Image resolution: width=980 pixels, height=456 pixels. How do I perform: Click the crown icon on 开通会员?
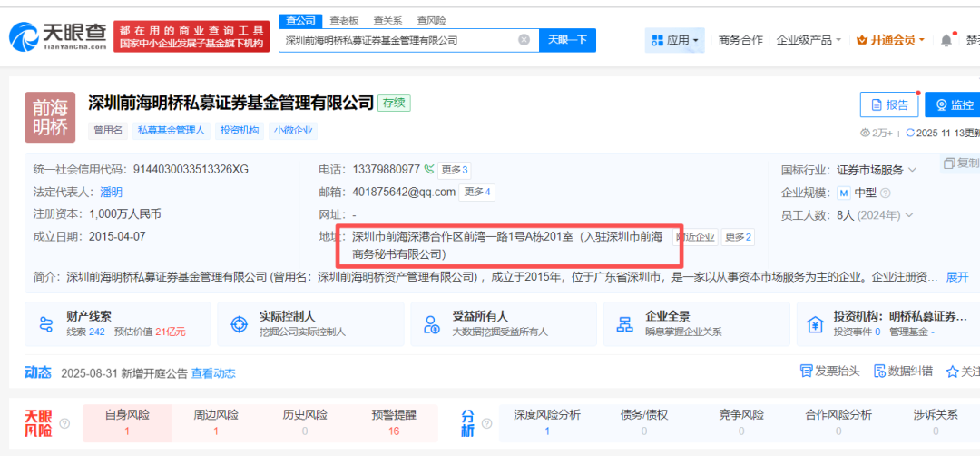tap(862, 40)
